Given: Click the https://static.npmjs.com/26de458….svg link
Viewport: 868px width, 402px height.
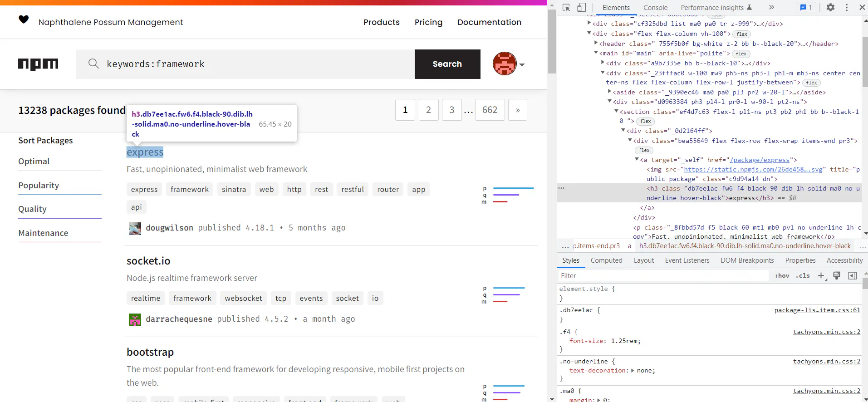Looking at the screenshot, I should 753,169.
